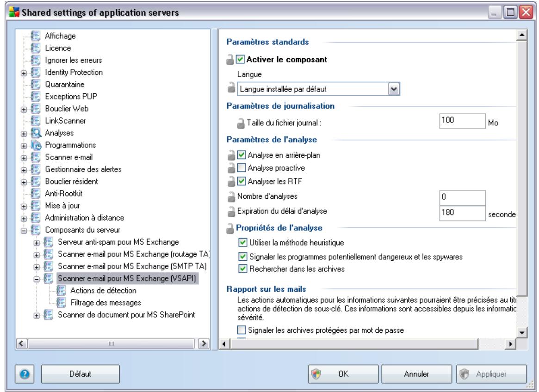Click settings panel horizontal scrollbar right arrow

click(510, 343)
